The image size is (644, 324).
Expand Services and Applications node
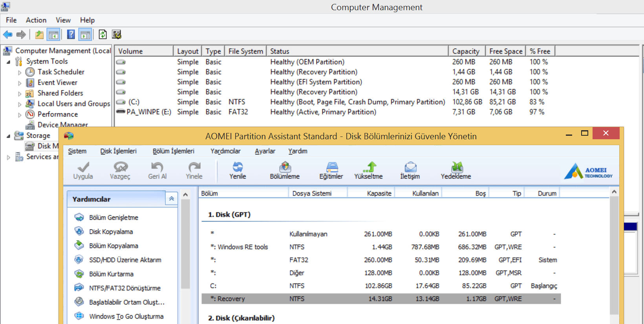point(8,157)
